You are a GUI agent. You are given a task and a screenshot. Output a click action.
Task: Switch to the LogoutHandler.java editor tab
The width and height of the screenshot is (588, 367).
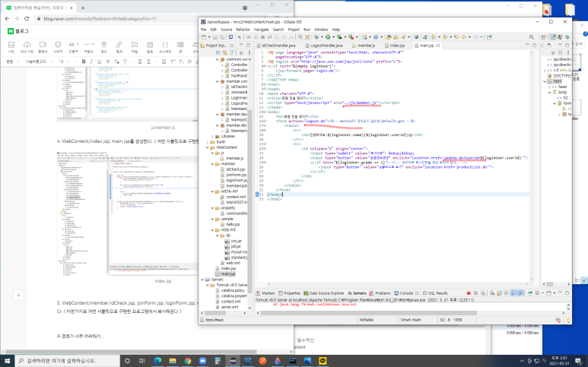tap(323, 46)
